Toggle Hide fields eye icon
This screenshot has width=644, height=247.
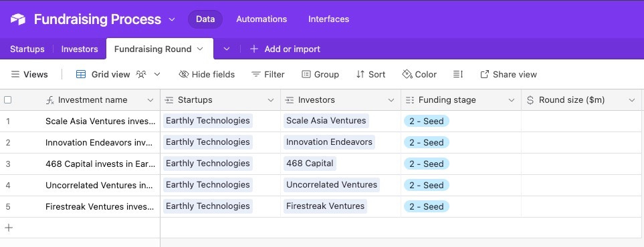pos(184,74)
